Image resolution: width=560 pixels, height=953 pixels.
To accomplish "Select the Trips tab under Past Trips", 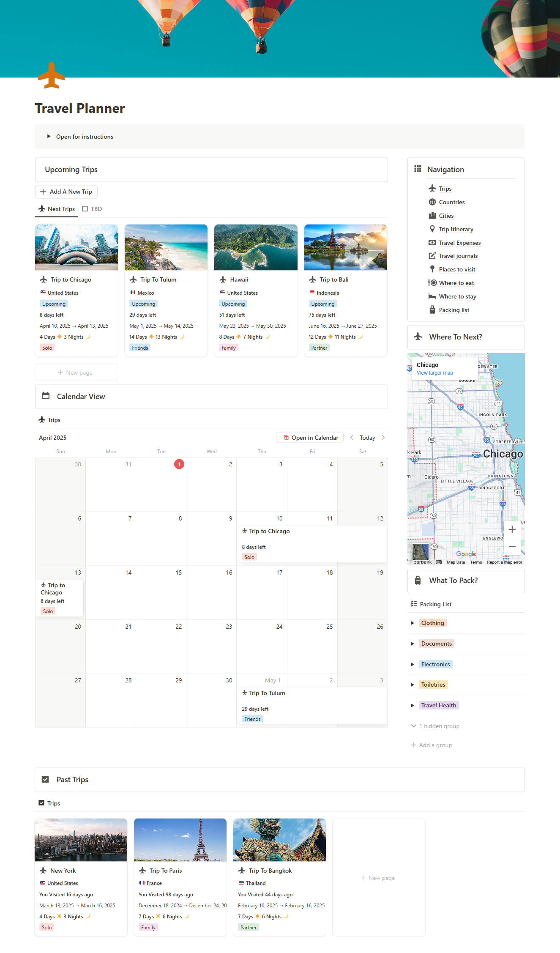I will click(49, 803).
